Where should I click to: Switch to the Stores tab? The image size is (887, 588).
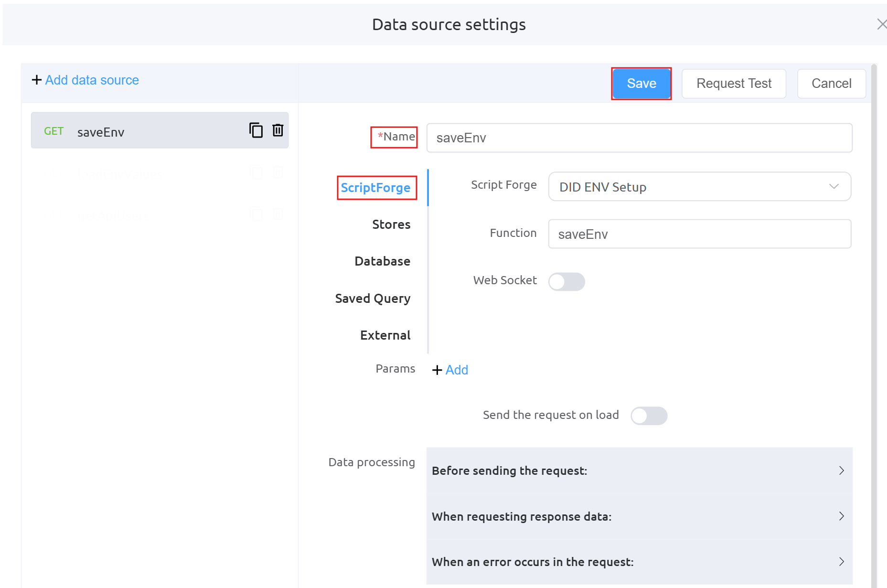pos(391,225)
